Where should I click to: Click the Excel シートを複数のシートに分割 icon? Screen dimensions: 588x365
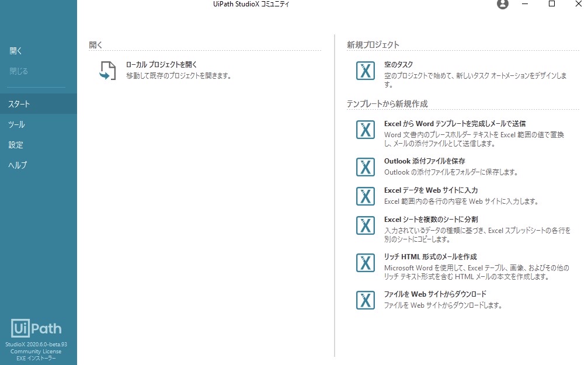tap(366, 225)
